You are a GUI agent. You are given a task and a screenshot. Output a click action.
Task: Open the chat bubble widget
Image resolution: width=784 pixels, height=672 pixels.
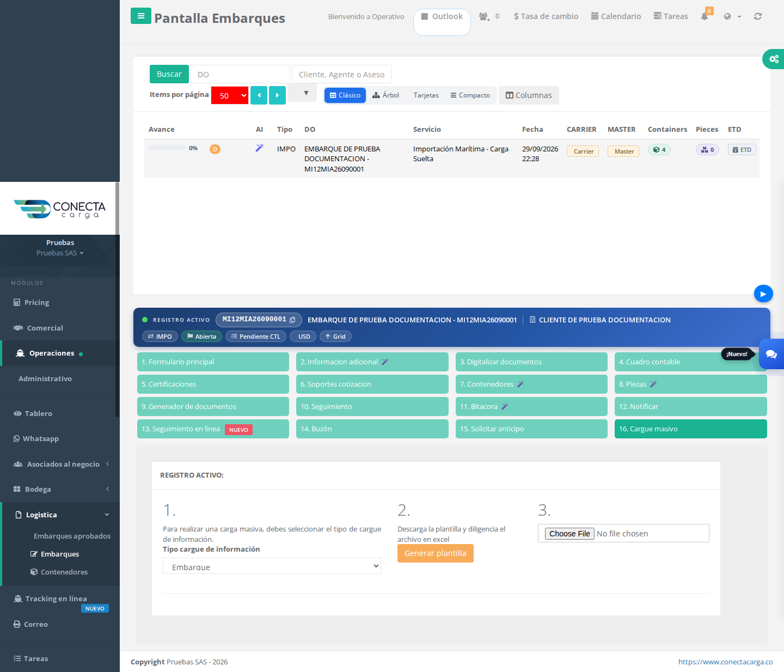(x=771, y=354)
